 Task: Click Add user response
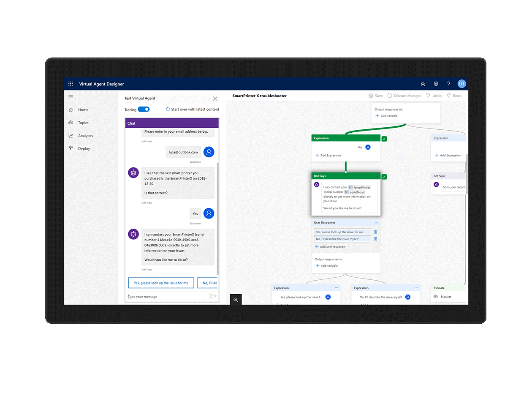point(330,246)
